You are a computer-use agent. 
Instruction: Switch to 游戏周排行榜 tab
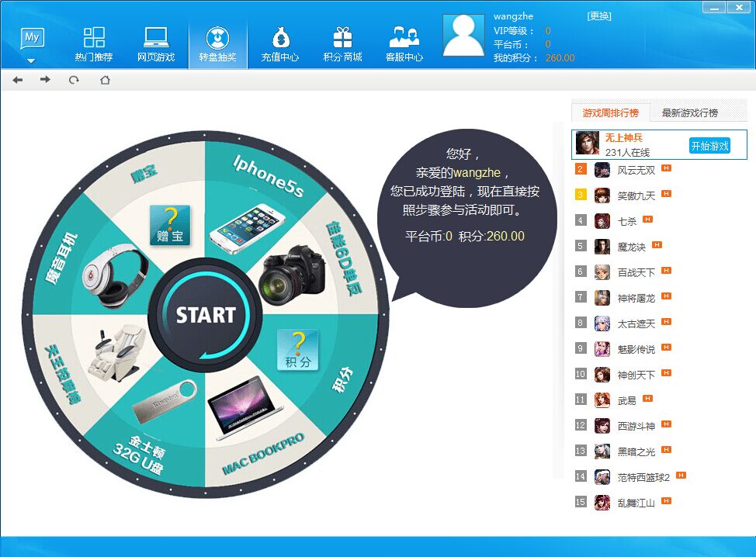click(610, 112)
